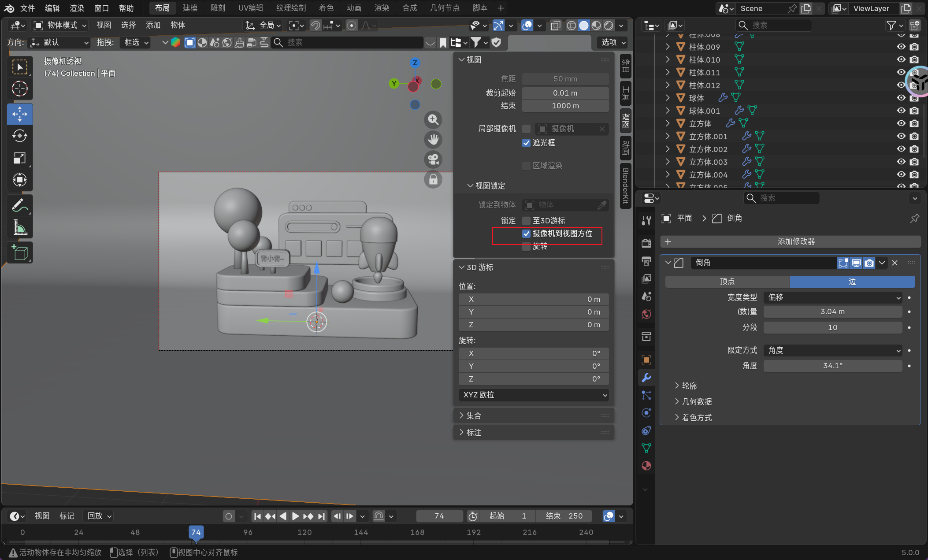
Task: Open the 渲染 menu in top bar
Action: (x=77, y=8)
